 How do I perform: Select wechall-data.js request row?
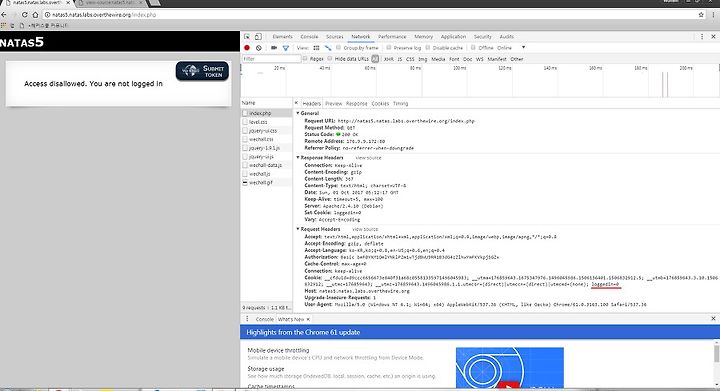pyautogui.click(x=267, y=165)
